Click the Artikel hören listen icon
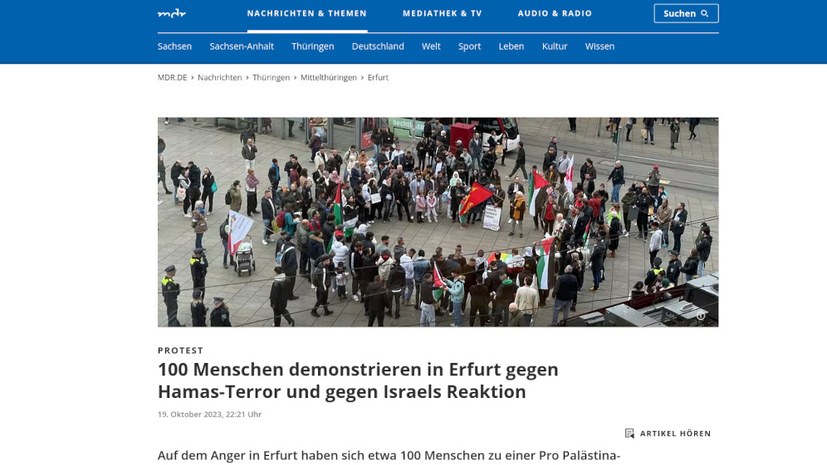The height and width of the screenshot is (465, 827). 629,433
